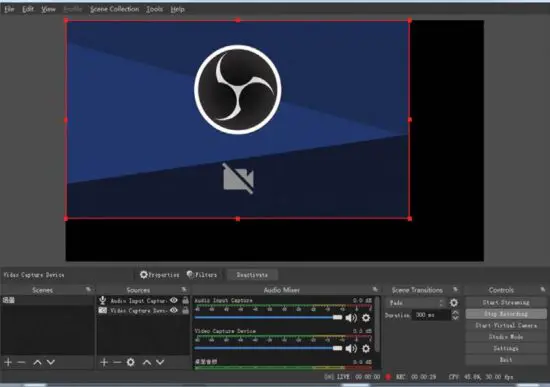Select the first scene in Scenes list
The image size is (550, 387).
(x=47, y=300)
